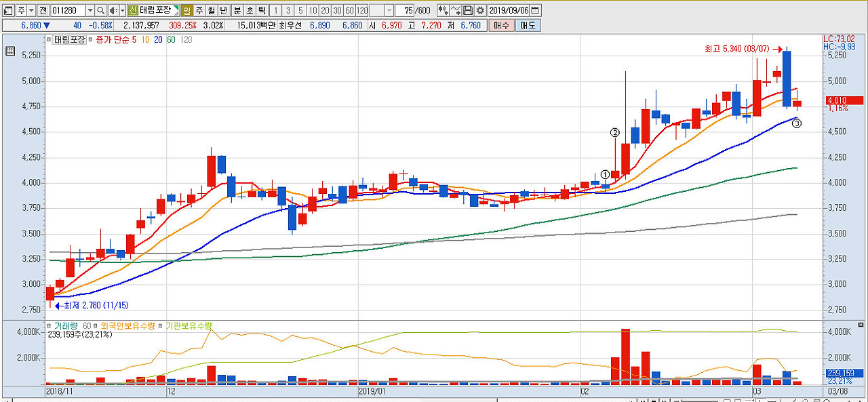Toggle the 종가 단순 legend box
Viewport: 868px width, 402px height.
point(92,40)
